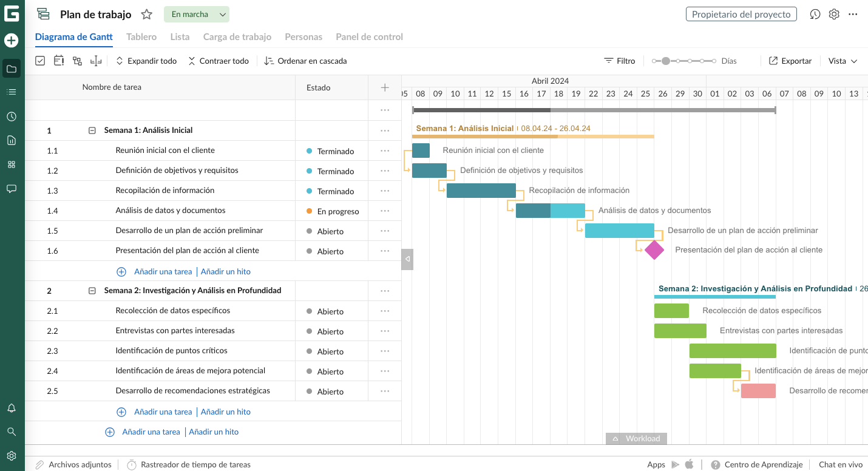The width and height of the screenshot is (868, 471).
Task: Collapse the Semana 2 task group
Action: tap(92, 291)
